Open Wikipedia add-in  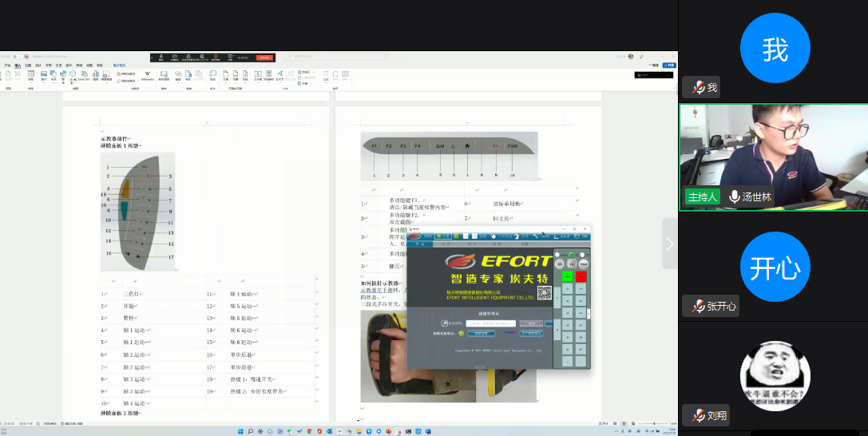click(148, 76)
